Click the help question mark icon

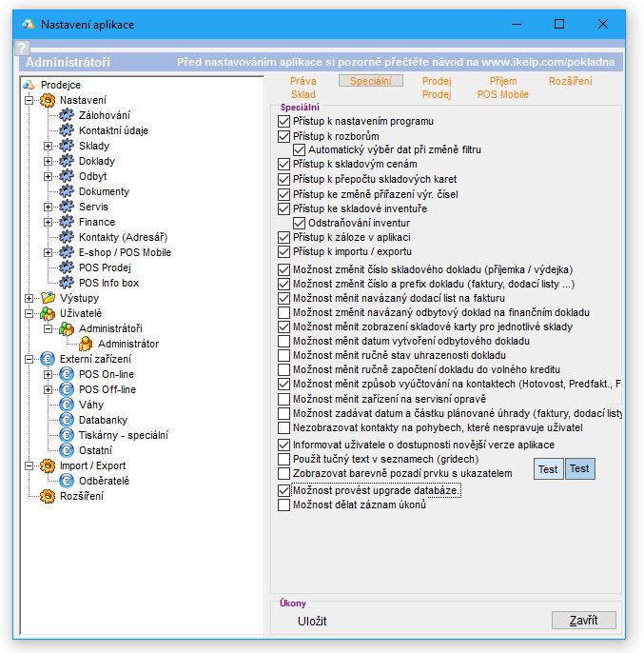[x=23, y=48]
